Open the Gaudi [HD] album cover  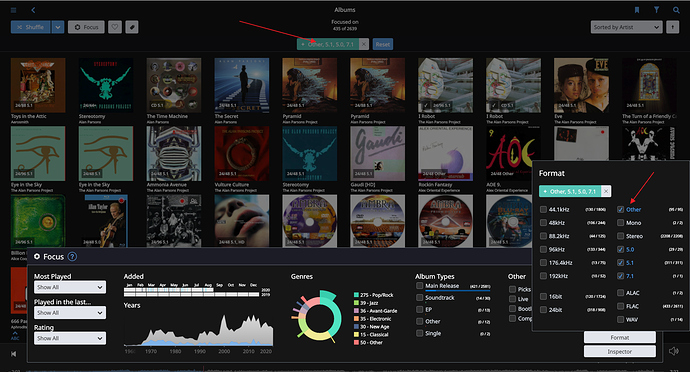[x=378, y=154]
